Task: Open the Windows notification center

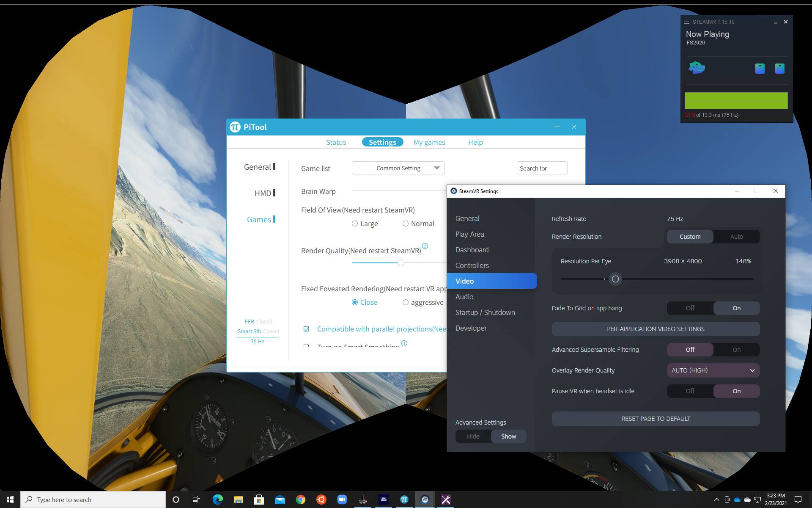Action: [x=798, y=500]
